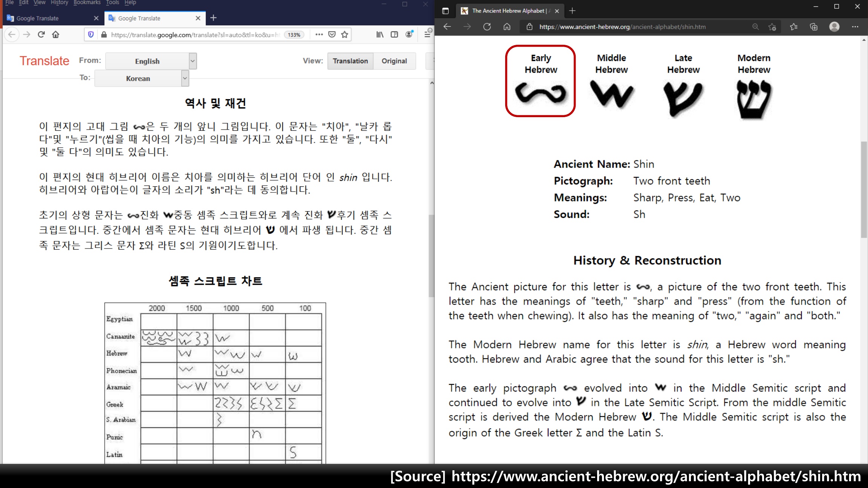Screen dimensions: 868x488
Task: Click the Edge address bar URL
Action: coord(622,27)
